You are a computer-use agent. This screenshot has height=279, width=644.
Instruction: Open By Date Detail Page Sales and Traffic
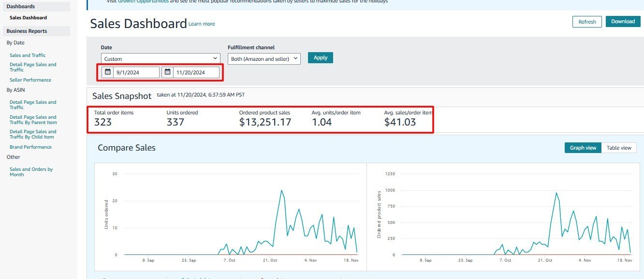point(33,67)
